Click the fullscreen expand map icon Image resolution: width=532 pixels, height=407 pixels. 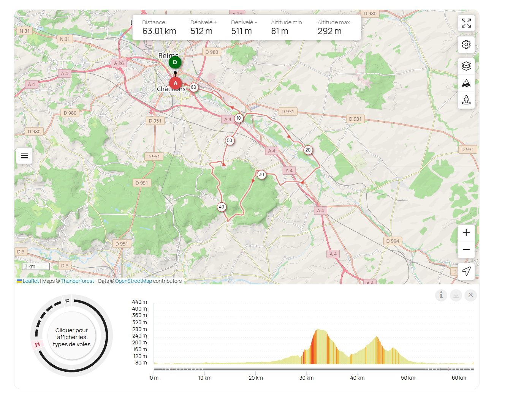466,23
